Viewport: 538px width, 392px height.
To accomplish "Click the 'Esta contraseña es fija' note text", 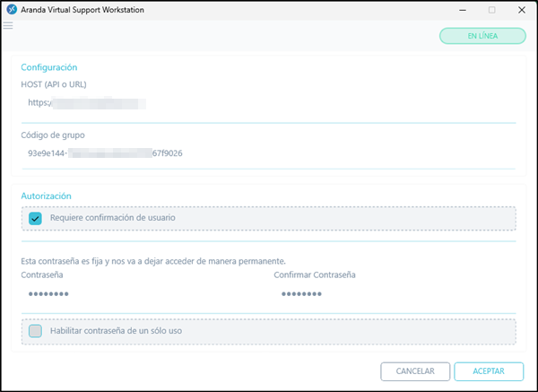I will [x=153, y=262].
